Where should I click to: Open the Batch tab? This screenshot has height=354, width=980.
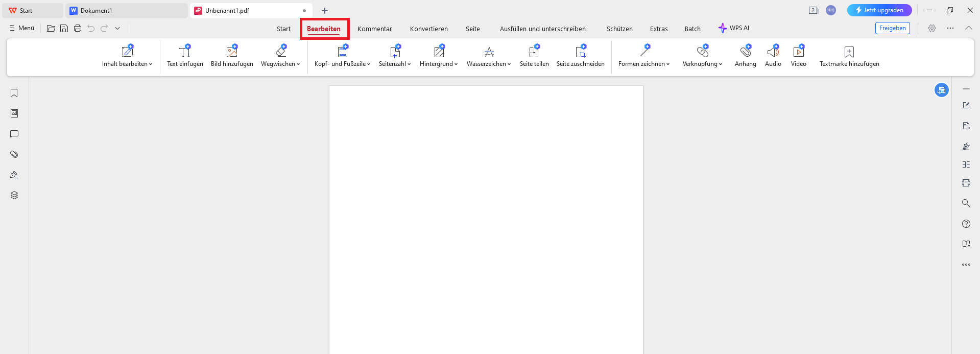pos(692,29)
